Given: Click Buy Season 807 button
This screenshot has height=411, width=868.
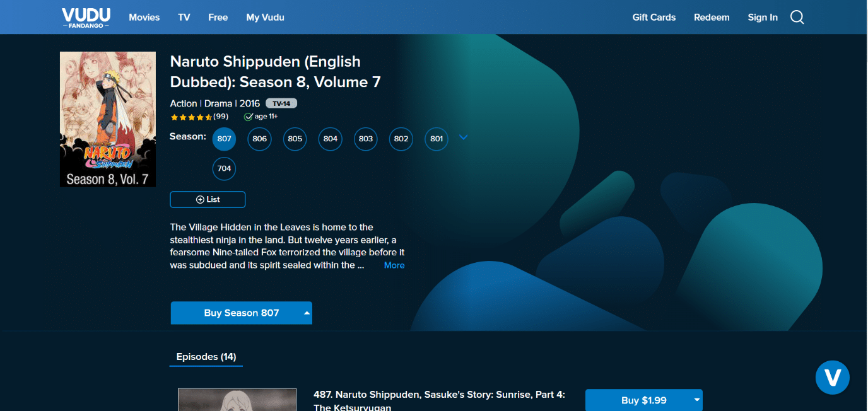Looking at the screenshot, I should (x=242, y=313).
